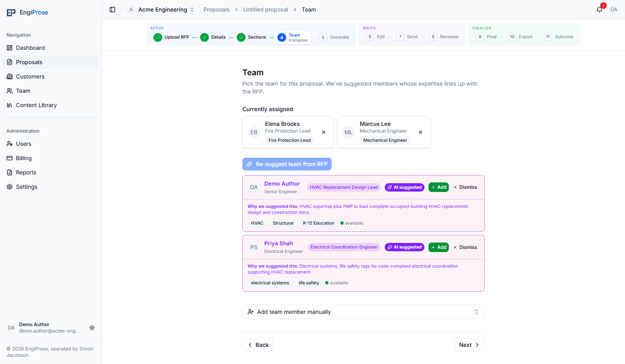Go to the Sections step

(252, 37)
